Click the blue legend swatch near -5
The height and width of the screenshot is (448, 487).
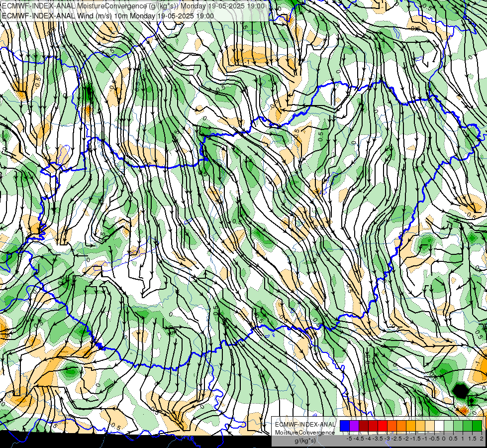pyautogui.click(x=345, y=426)
